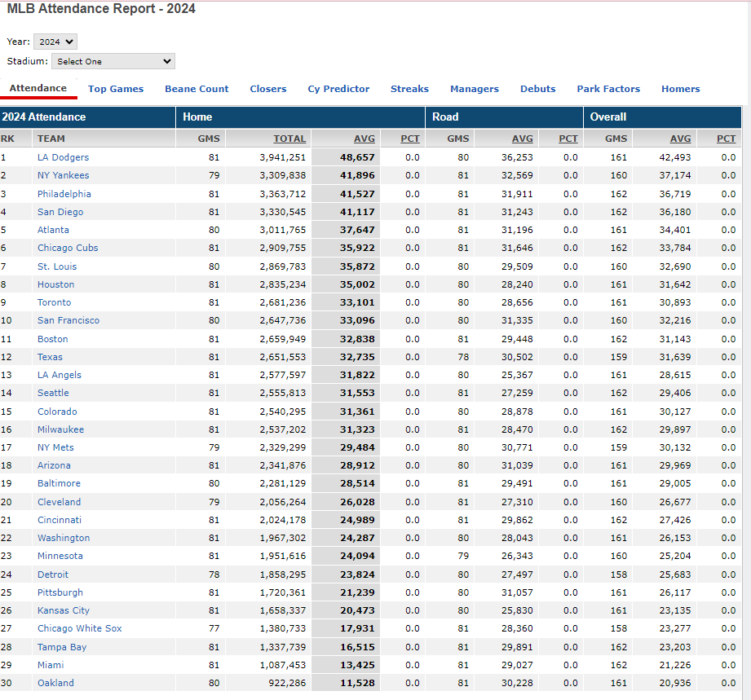
Task: Click the 36,253 road average value
Action: 517,157
